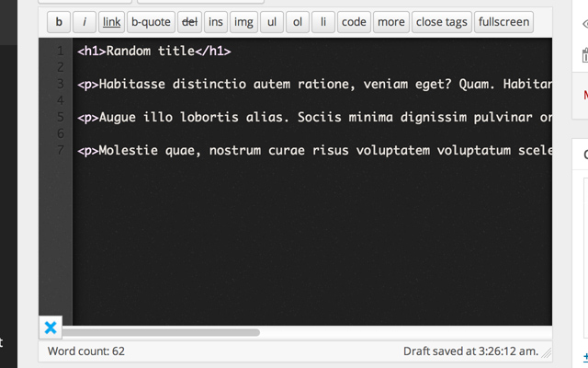Click line number 1 in the gutter
The width and height of the screenshot is (588, 368).
[x=61, y=52]
